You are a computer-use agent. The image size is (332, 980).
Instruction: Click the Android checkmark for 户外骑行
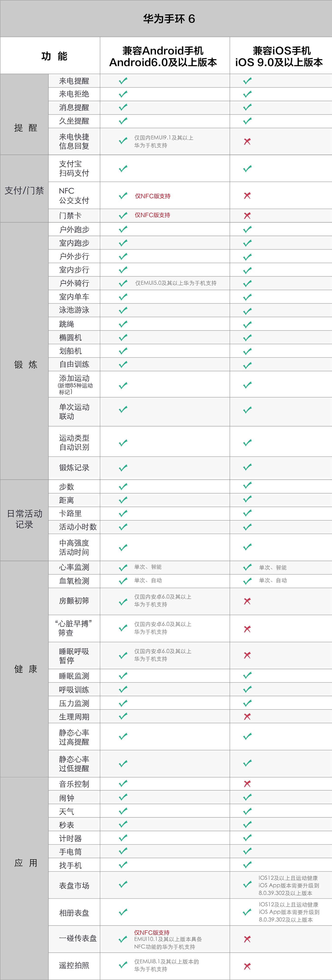pos(123,283)
